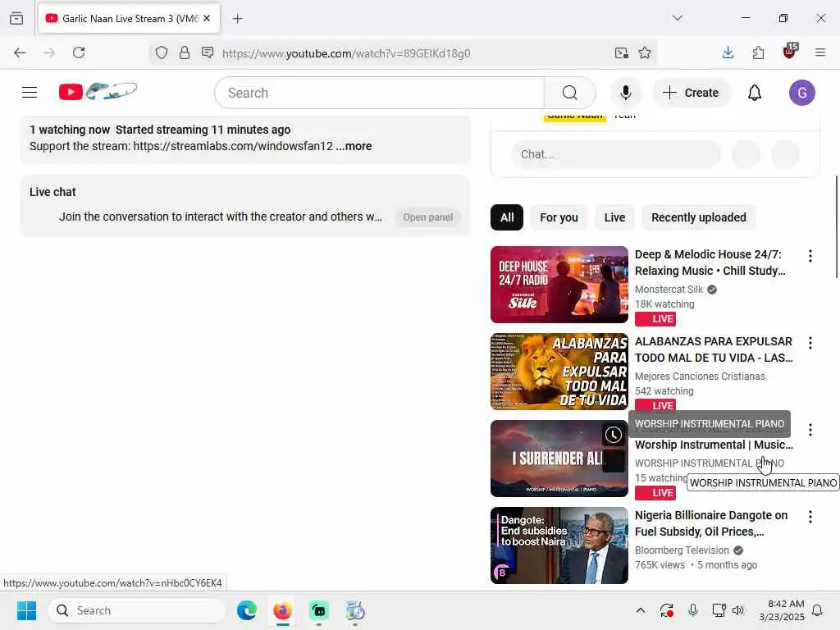Select the Recently uploaded filter chip
Image resolution: width=840 pixels, height=630 pixels.
699,217
